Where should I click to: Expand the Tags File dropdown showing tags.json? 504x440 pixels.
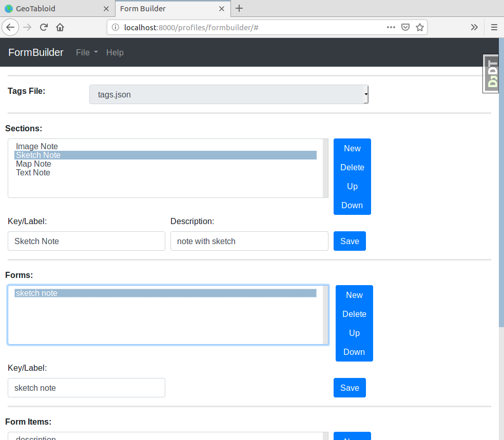tap(229, 94)
